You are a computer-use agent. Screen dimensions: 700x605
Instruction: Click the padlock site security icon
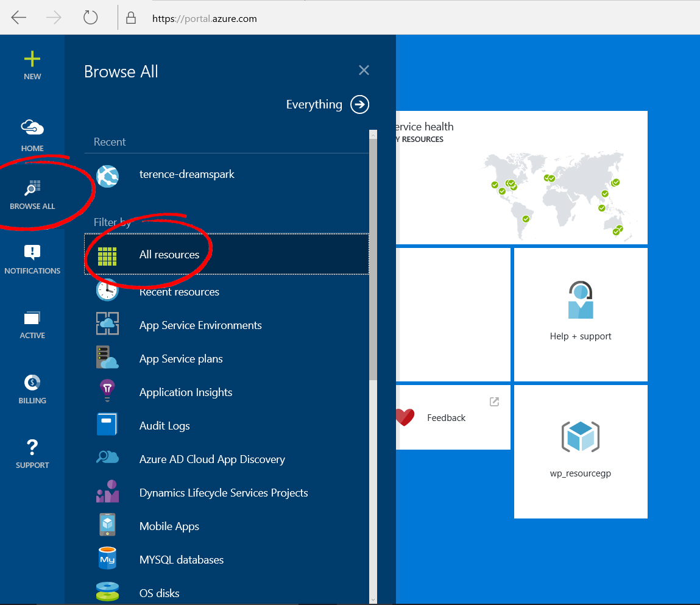(131, 18)
